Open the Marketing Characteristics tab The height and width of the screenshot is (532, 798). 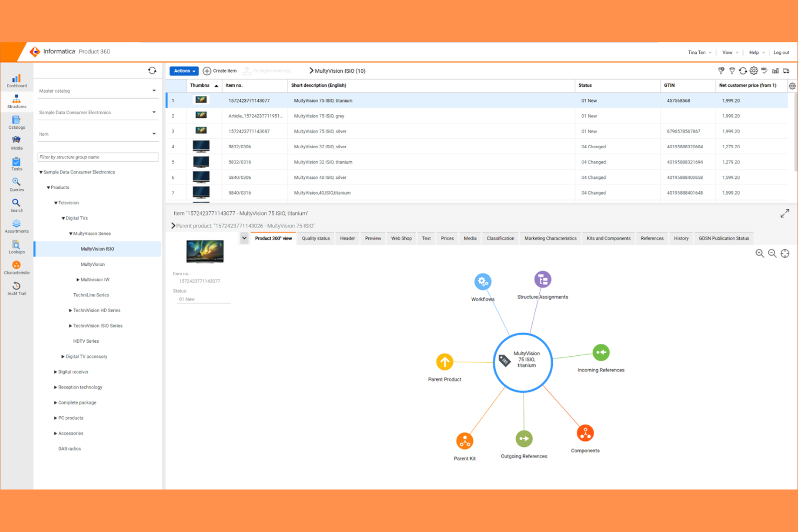pos(551,238)
